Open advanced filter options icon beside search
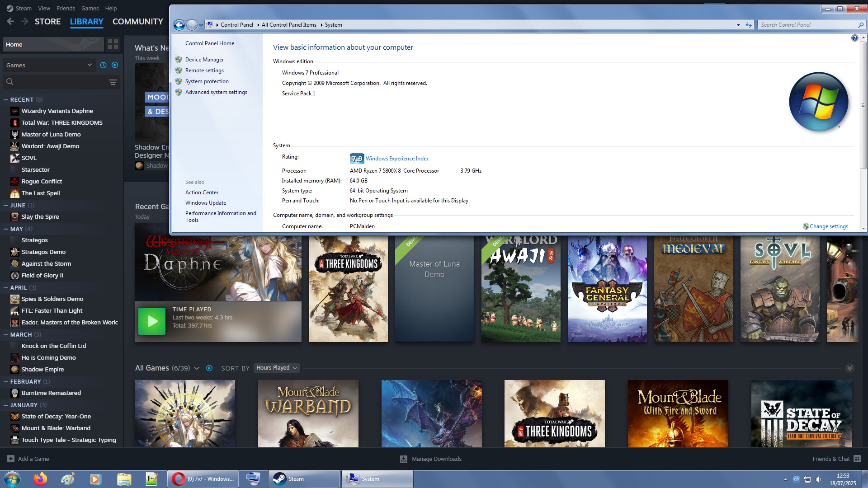868x488 pixels. click(x=113, y=82)
